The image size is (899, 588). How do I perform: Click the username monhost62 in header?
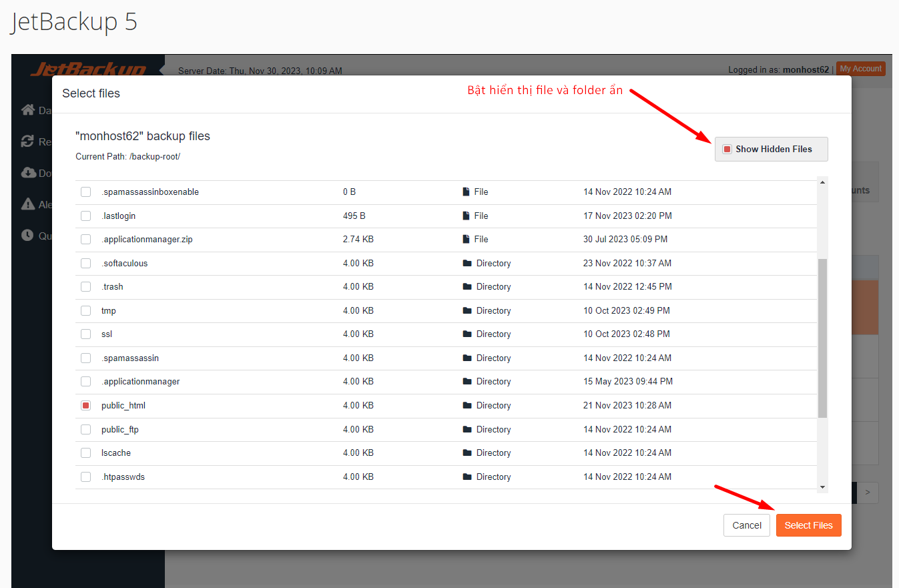pyautogui.click(x=806, y=69)
